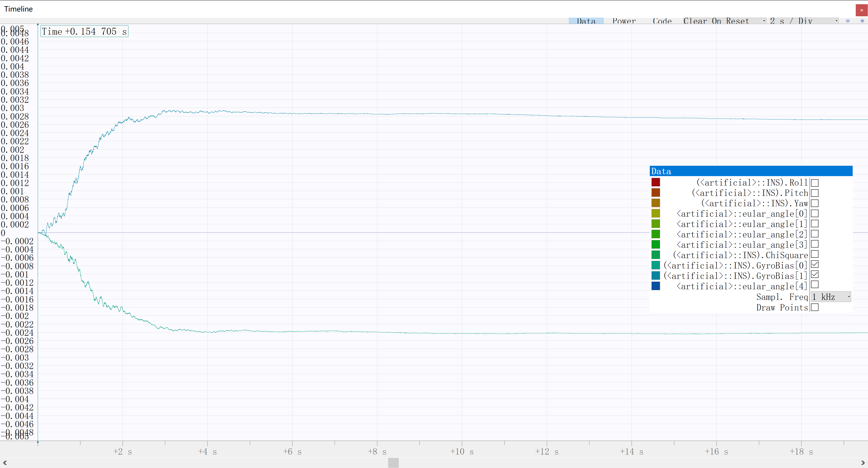Enable the Draw Points checkbox
The width and height of the screenshot is (868, 468).
pyautogui.click(x=815, y=307)
